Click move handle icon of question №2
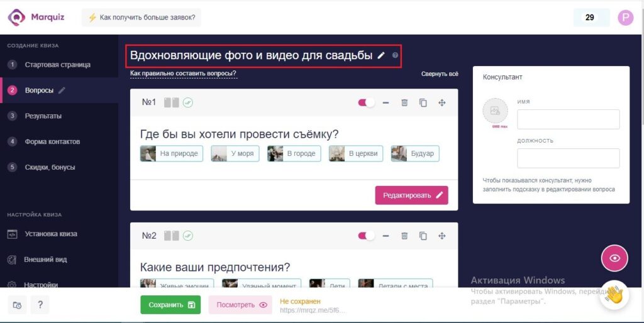This screenshot has width=644, height=323. pos(442,236)
